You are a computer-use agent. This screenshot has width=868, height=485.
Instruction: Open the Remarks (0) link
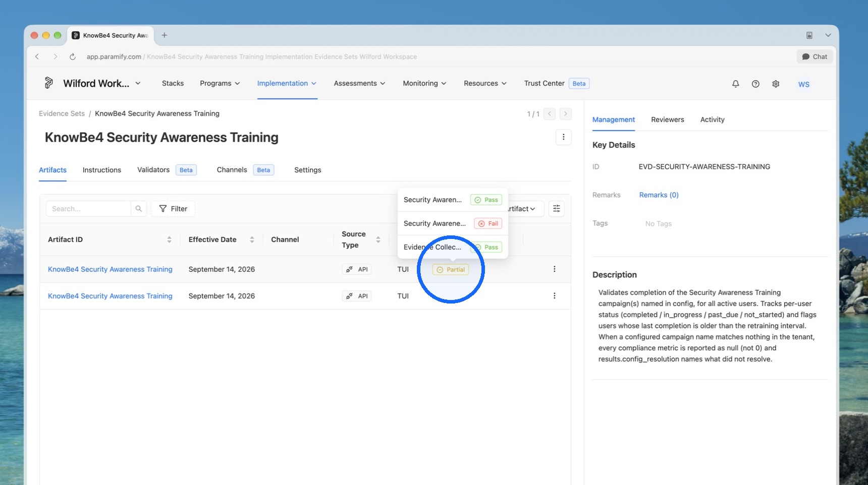coord(659,195)
